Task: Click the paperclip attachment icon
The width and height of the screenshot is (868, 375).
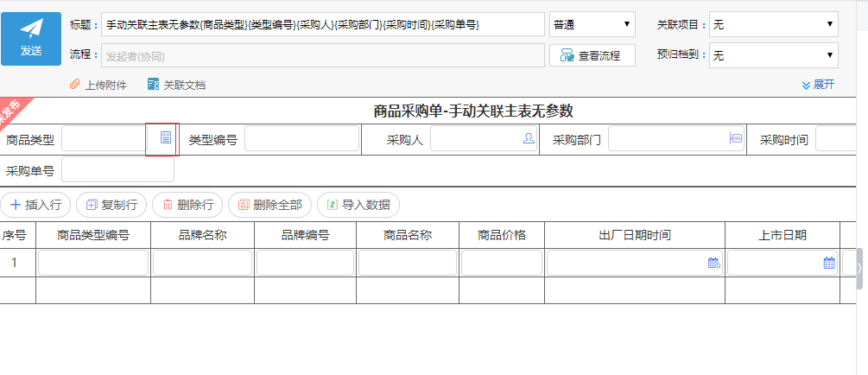Action: click(x=75, y=85)
